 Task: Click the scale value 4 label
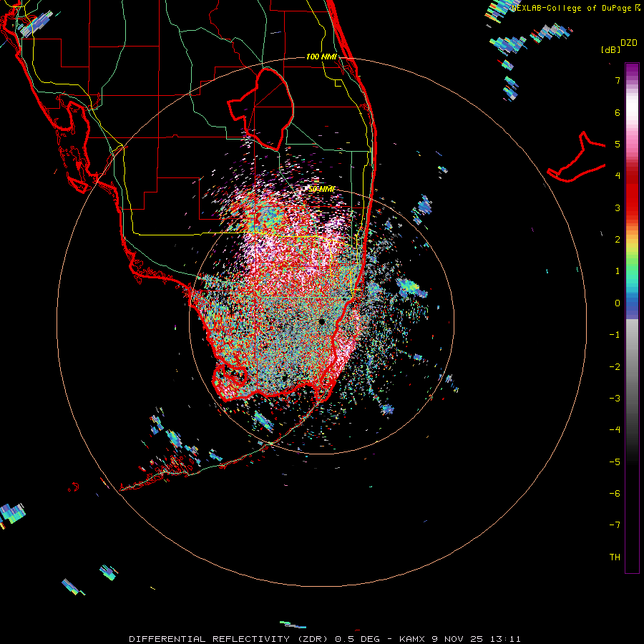click(x=618, y=176)
